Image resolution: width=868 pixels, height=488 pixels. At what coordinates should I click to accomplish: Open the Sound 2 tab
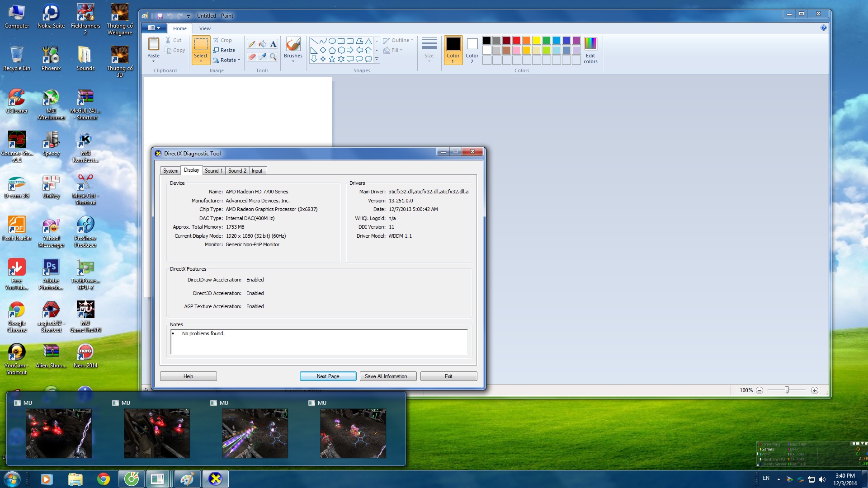point(237,171)
